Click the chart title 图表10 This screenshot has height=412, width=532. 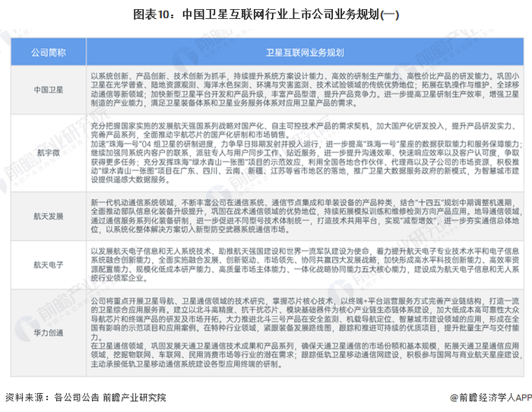[x=266, y=14]
